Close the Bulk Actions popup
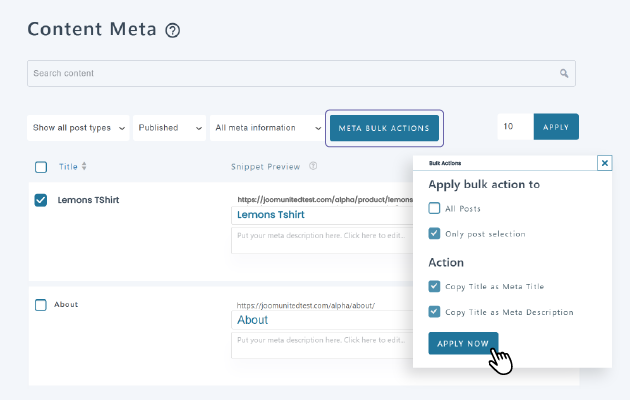 (604, 162)
